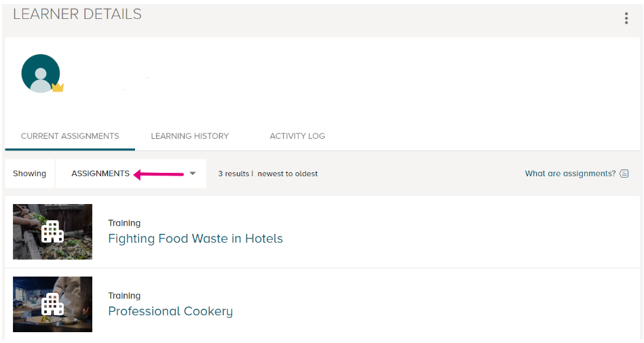Open the three-dot more options menu
Image resolution: width=644 pixels, height=343 pixels.
pyautogui.click(x=626, y=18)
